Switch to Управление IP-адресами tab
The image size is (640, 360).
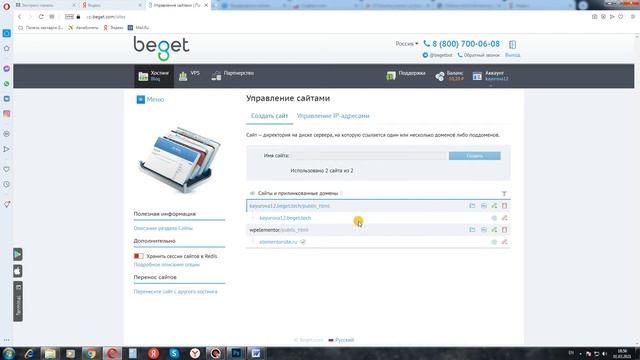click(x=333, y=116)
